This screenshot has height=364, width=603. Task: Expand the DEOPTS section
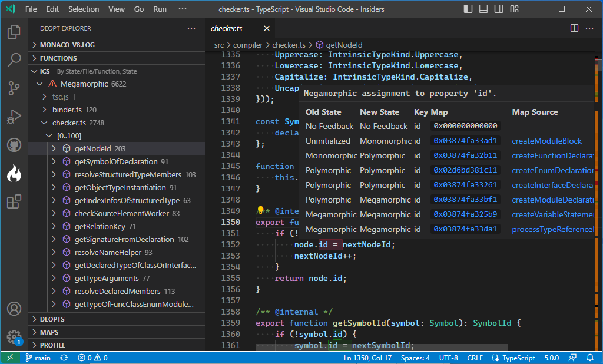pos(52,319)
